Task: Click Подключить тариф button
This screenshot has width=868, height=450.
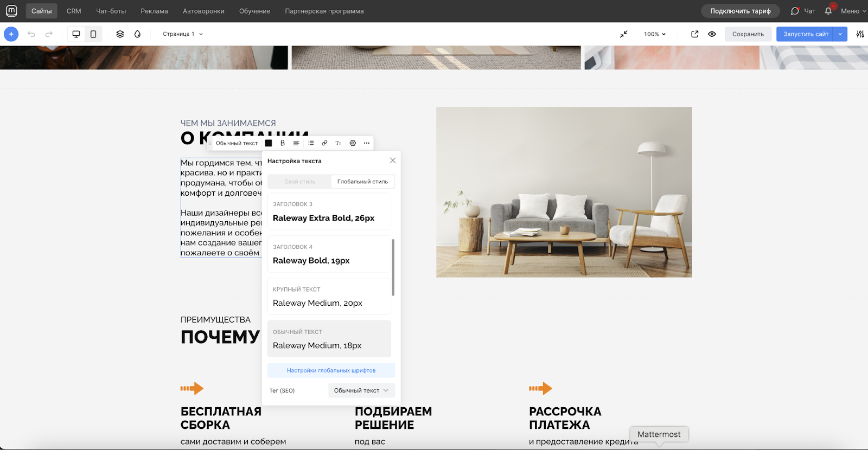Action: tap(741, 11)
